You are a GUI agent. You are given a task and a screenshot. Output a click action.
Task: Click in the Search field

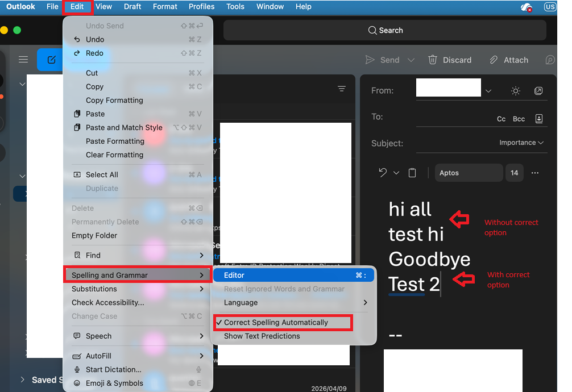point(385,30)
